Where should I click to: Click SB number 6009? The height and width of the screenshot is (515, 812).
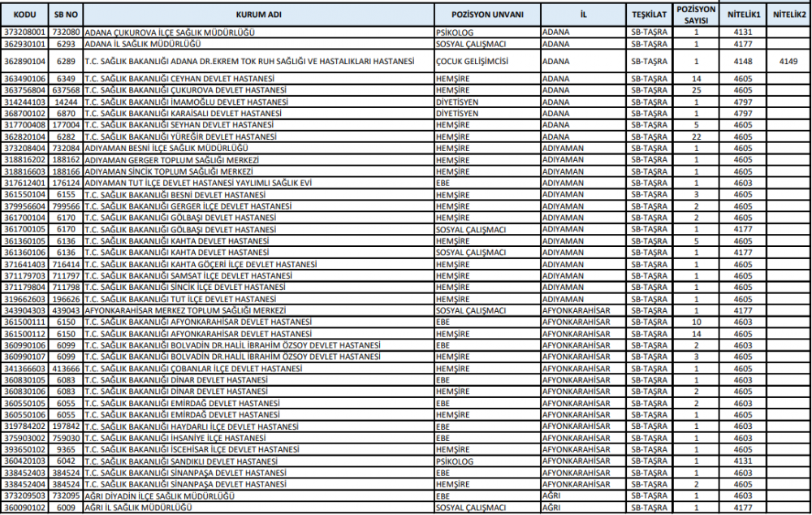(66, 508)
